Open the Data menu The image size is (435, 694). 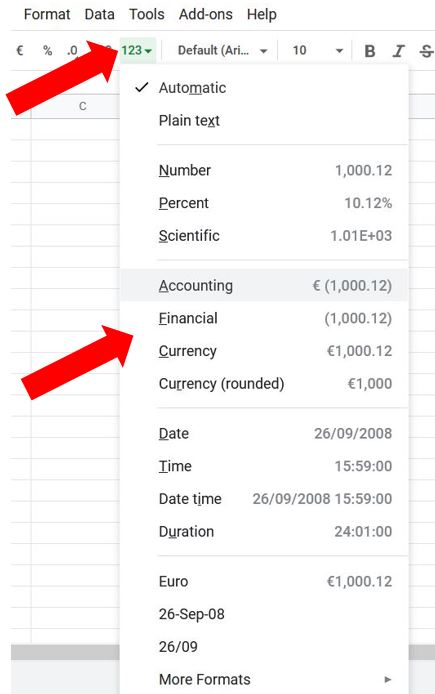point(100,14)
